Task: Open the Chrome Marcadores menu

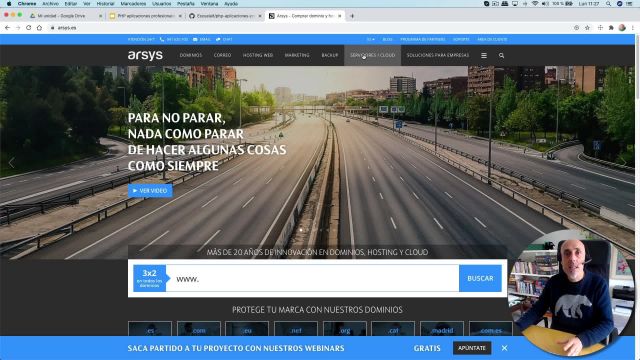Action: 133,4
